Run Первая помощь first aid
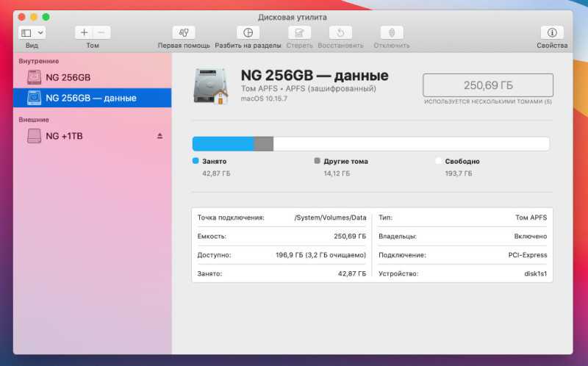The height and width of the screenshot is (366, 588). click(x=184, y=32)
